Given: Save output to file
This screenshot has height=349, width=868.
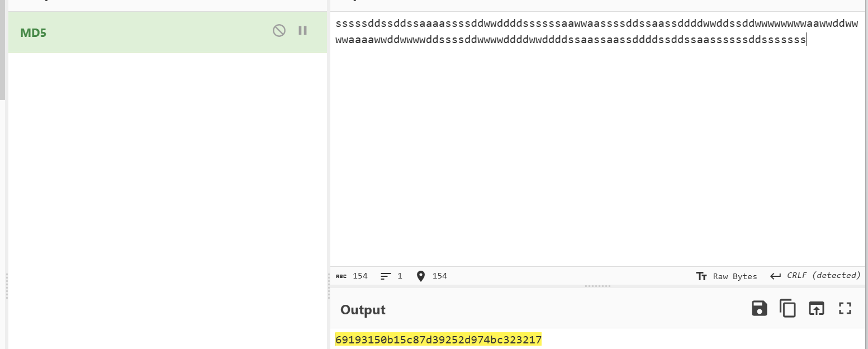Looking at the screenshot, I should [x=759, y=308].
